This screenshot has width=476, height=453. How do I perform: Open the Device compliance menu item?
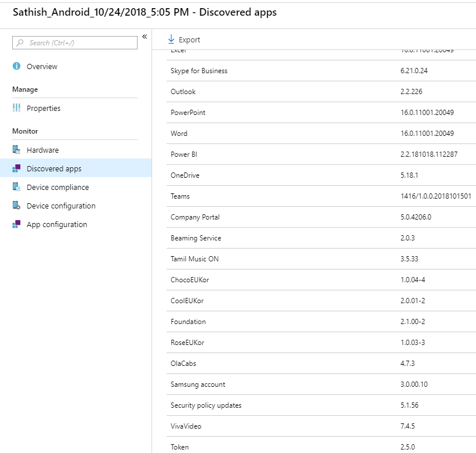[x=57, y=188]
